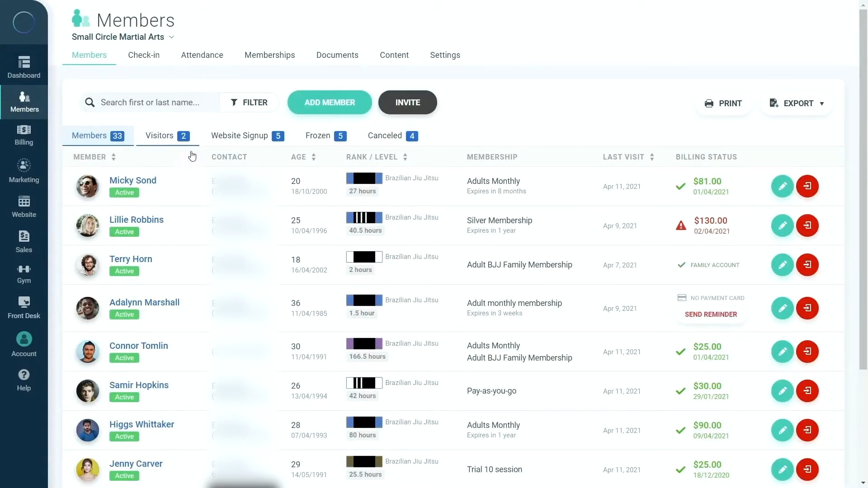Open the Sales sidebar section
This screenshot has width=868, height=488.
pyautogui.click(x=24, y=242)
